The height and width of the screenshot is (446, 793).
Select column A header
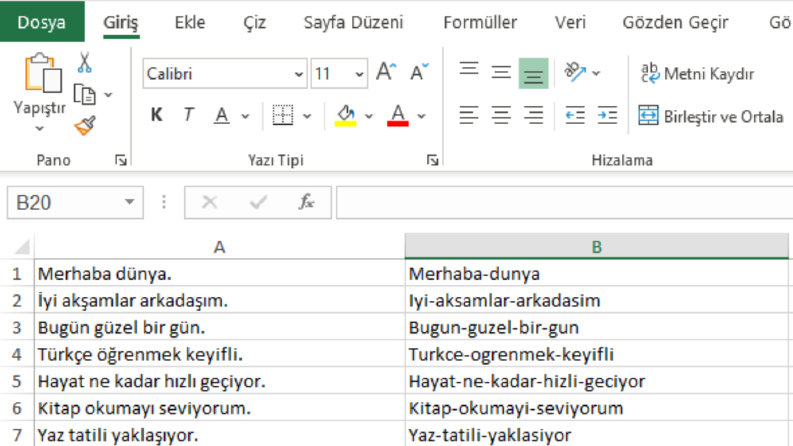point(219,247)
